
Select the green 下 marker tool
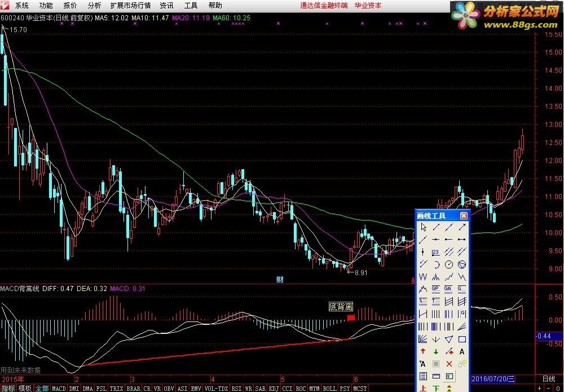point(436,389)
